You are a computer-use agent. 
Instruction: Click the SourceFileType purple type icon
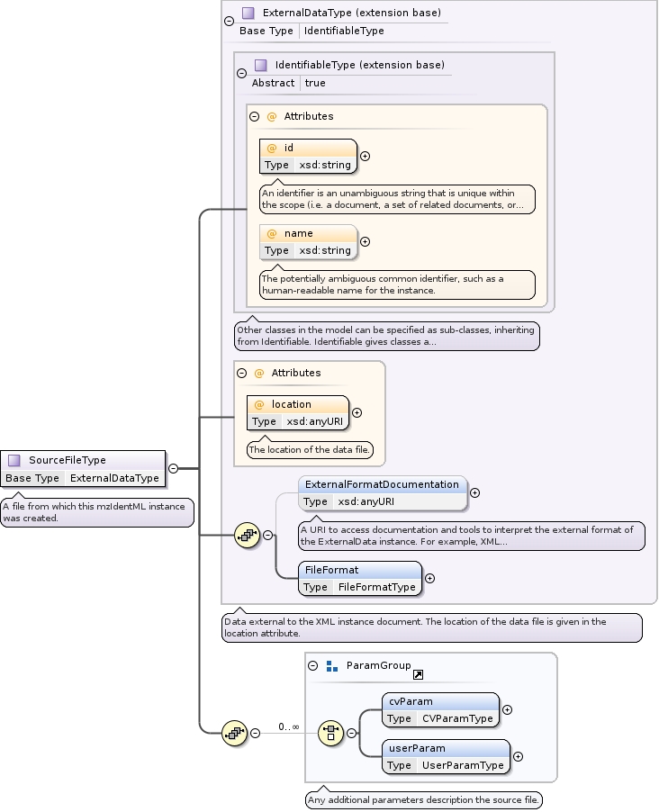14,460
